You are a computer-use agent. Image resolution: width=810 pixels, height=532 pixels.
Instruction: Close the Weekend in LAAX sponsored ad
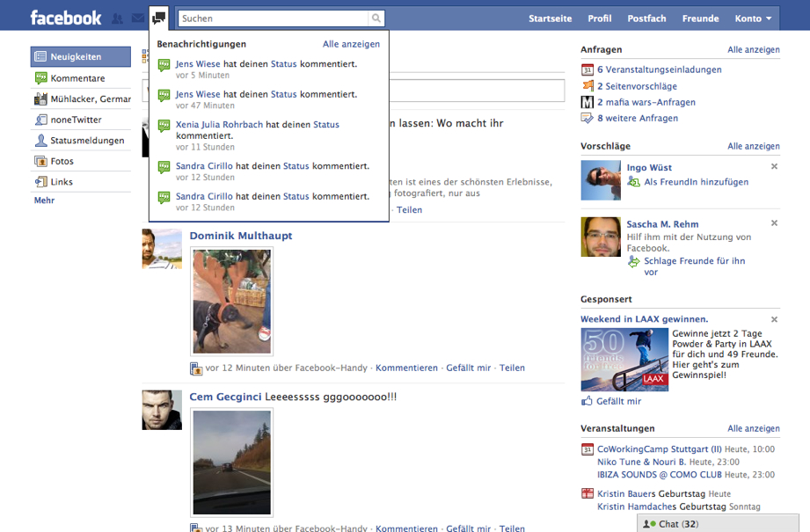tap(774, 319)
